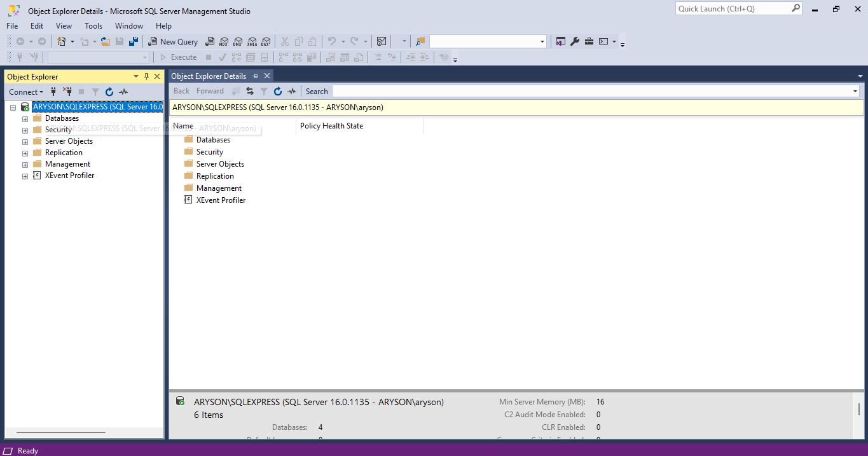Screen dimensions: 868x456
Task: Open the Connect dropdown menu
Action: tap(25, 91)
